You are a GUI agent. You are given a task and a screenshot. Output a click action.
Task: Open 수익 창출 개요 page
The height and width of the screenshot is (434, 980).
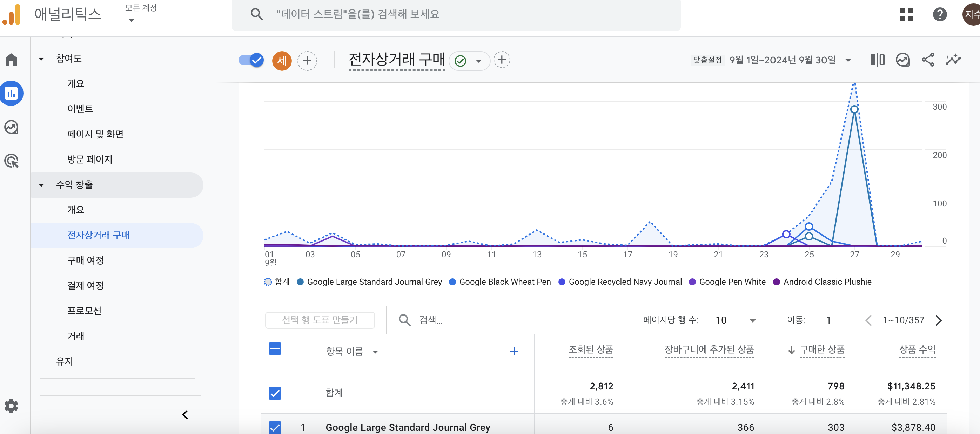76,210
